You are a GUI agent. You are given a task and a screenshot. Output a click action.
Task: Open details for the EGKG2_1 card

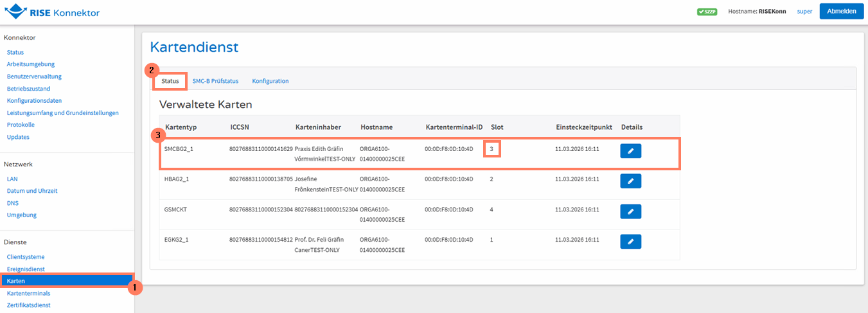(630, 242)
